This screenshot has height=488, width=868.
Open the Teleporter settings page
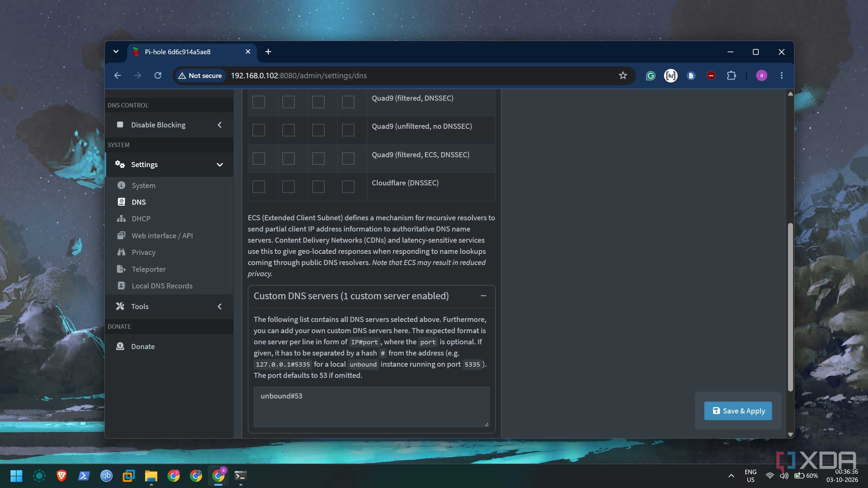click(x=149, y=269)
